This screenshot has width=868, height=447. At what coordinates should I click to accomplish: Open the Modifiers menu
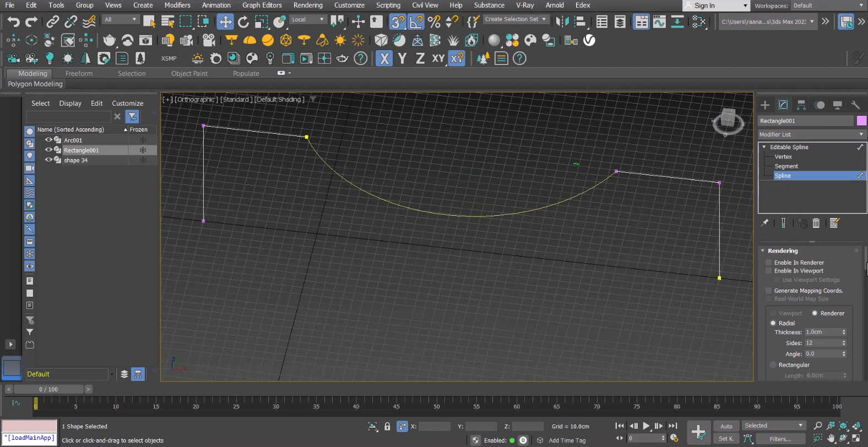click(x=177, y=5)
